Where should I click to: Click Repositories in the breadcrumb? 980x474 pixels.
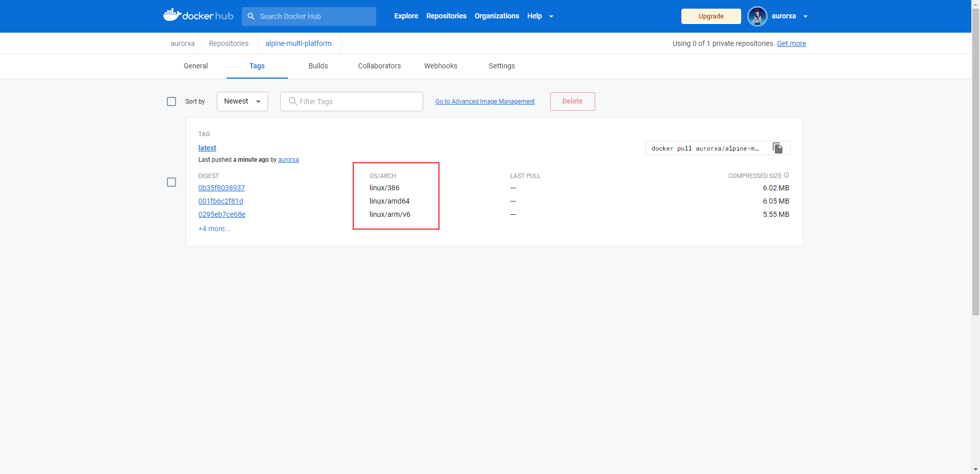[x=229, y=43]
